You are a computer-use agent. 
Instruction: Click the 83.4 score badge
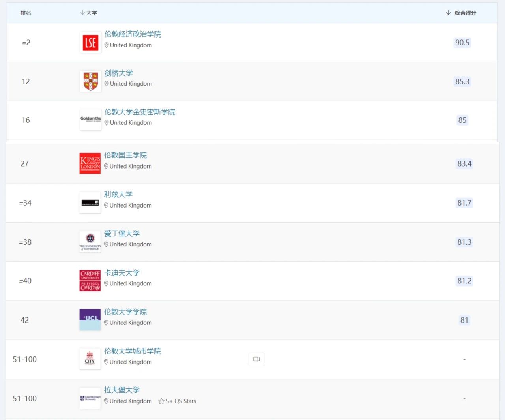coord(464,163)
